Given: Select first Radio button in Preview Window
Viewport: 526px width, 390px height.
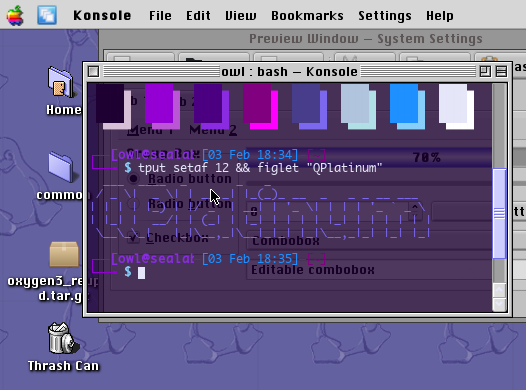Looking at the screenshot, I should coord(133,179).
